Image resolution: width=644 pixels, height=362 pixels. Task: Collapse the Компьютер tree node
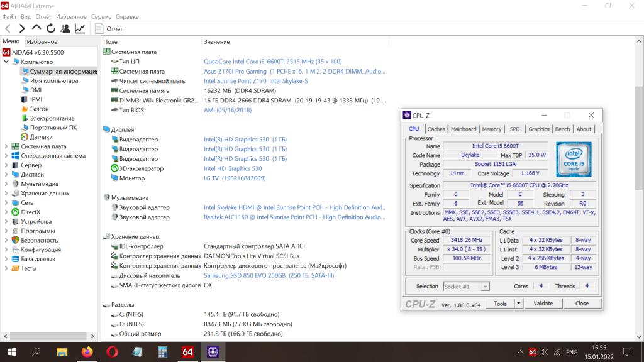click(x=6, y=62)
